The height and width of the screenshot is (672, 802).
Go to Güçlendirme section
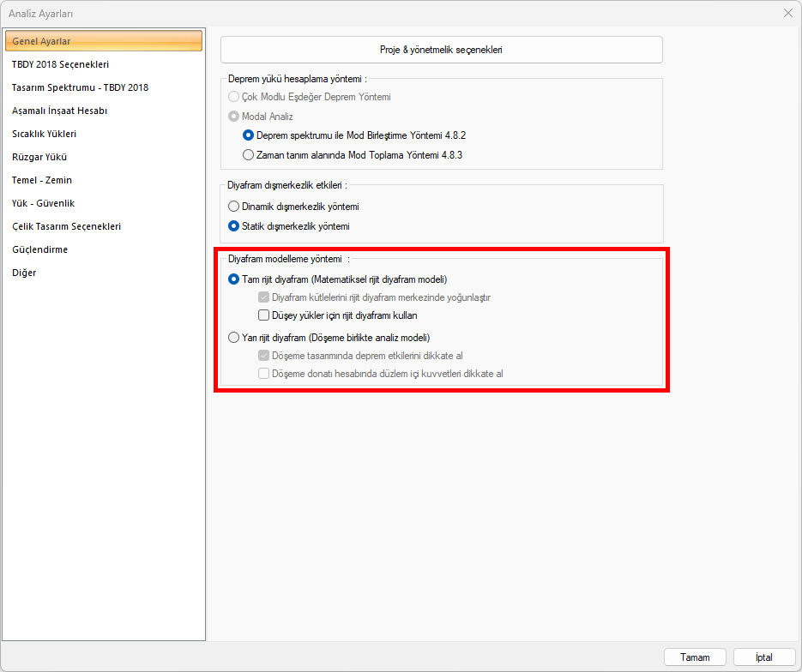coord(40,249)
